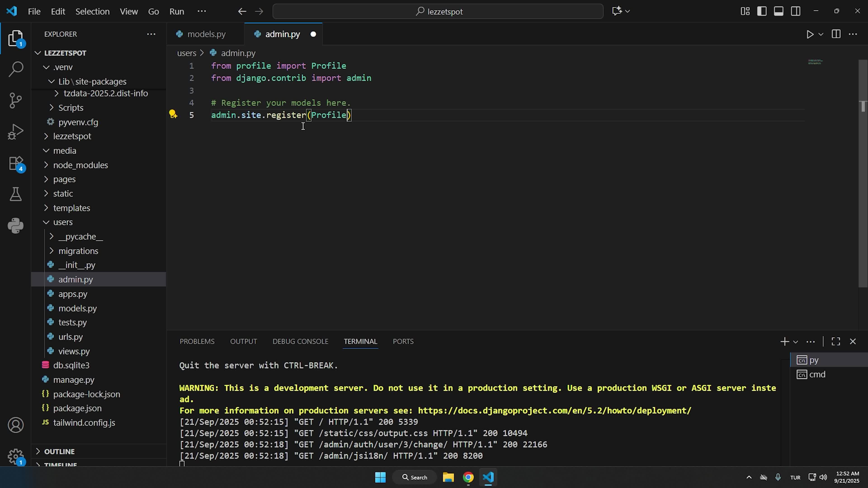
Task: Run Python file with play button
Action: click(810, 34)
